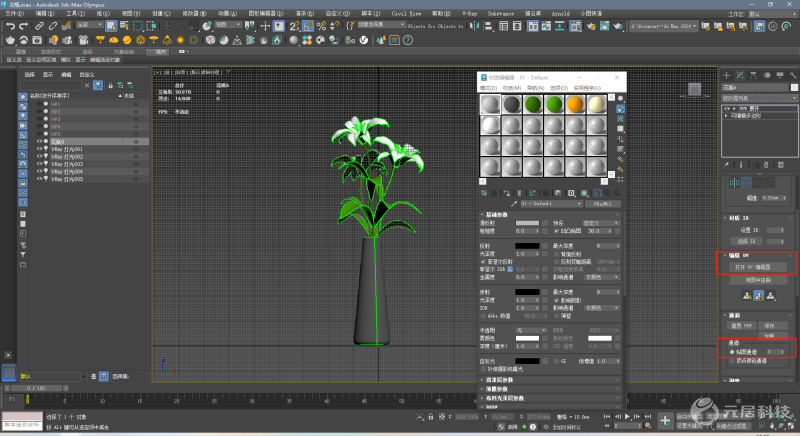800x436 pixels.
Task: Select the orange material sample sphere
Action: [575, 105]
